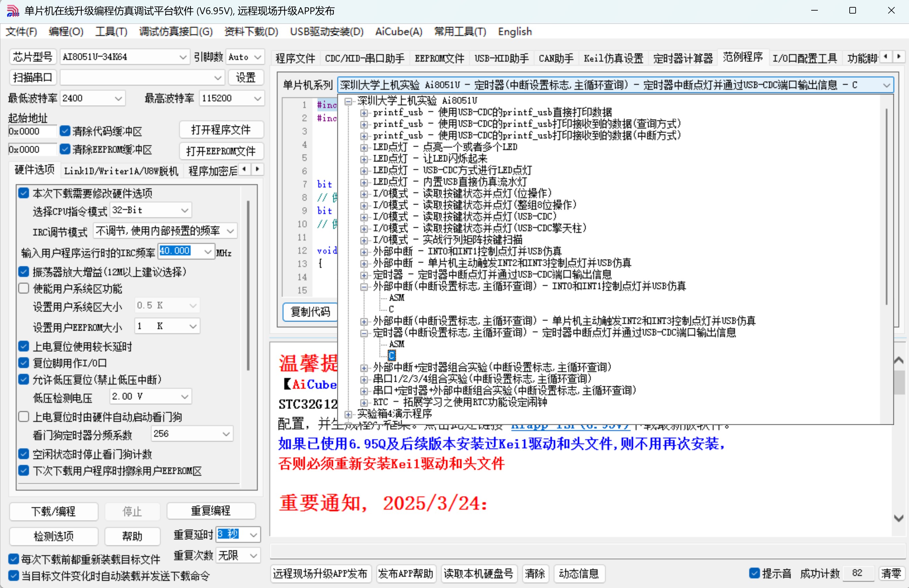Switch to I/O口配置工具 tab
Image resolution: width=909 pixels, height=588 pixels.
pos(804,58)
